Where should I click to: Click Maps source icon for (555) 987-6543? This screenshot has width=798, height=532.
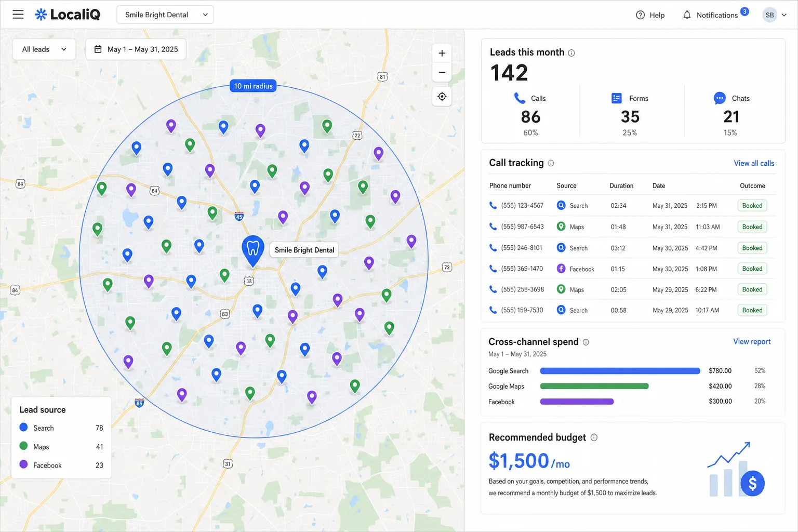pyautogui.click(x=561, y=227)
